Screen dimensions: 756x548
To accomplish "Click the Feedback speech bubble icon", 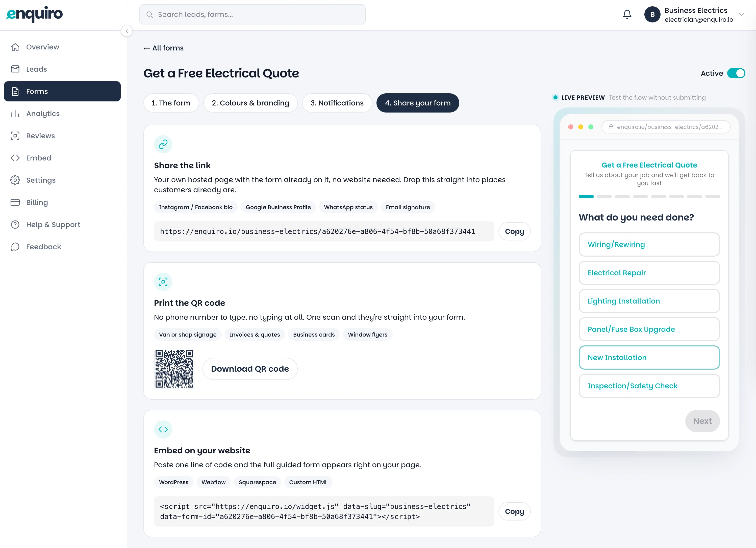I will pyautogui.click(x=15, y=247).
